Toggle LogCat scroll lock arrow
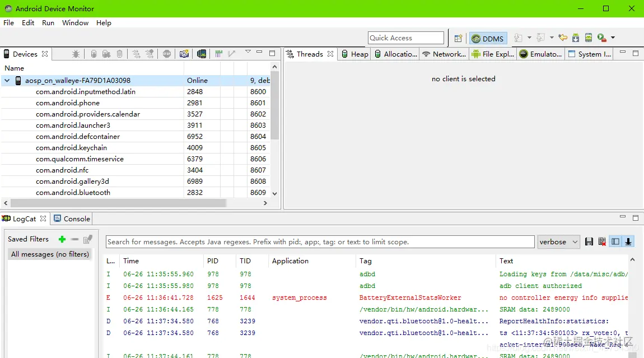 tap(628, 241)
